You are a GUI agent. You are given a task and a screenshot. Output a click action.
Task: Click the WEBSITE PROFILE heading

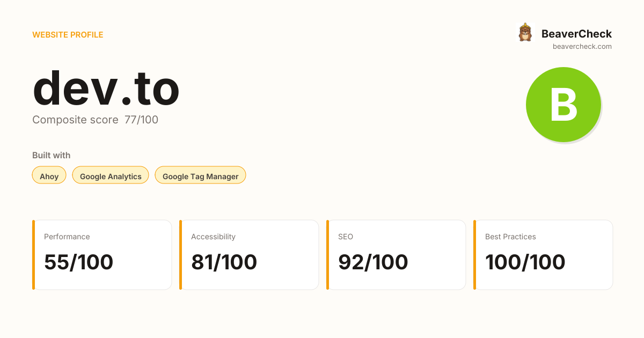(68, 35)
